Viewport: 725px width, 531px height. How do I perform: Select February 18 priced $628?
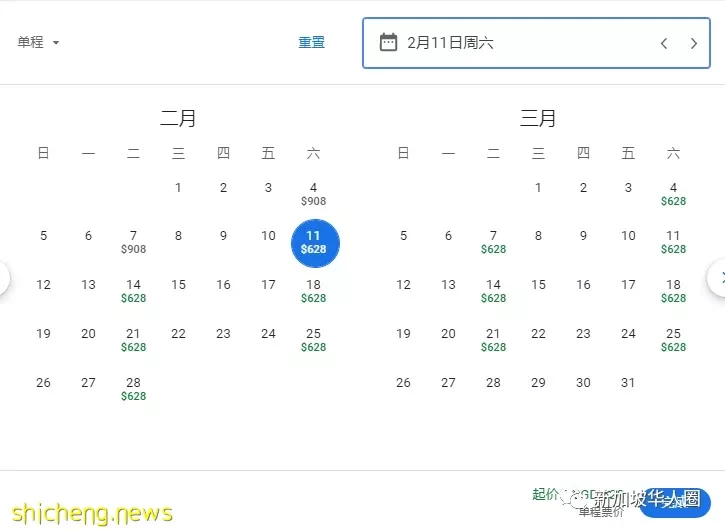point(313,291)
